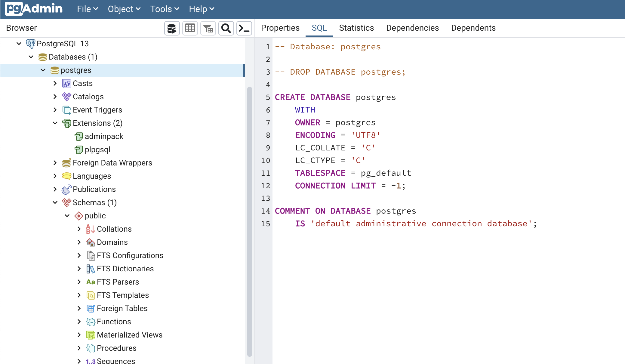Launch the PSQL terminal tool
Screen dimensions: 625x364
coord(244,28)
